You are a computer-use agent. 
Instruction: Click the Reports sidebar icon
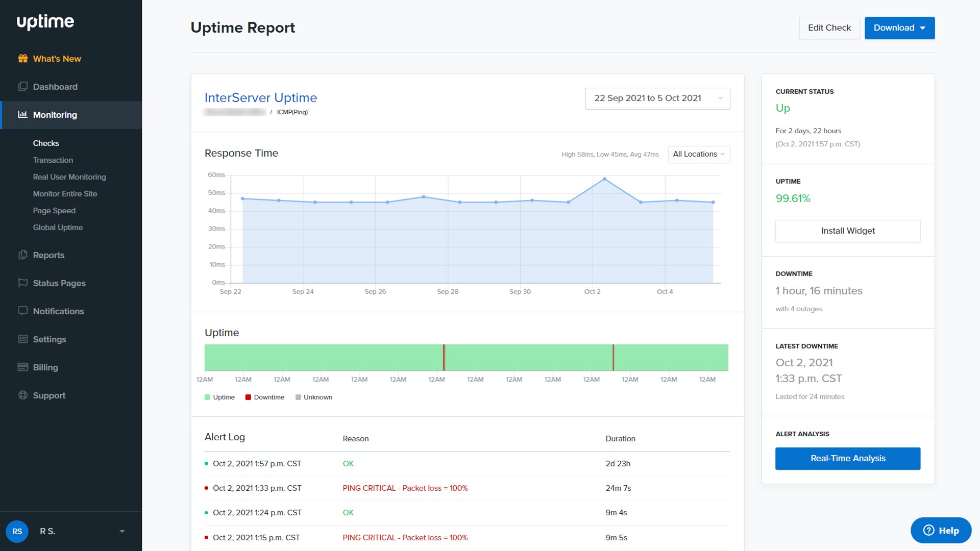tap(22, 255)
